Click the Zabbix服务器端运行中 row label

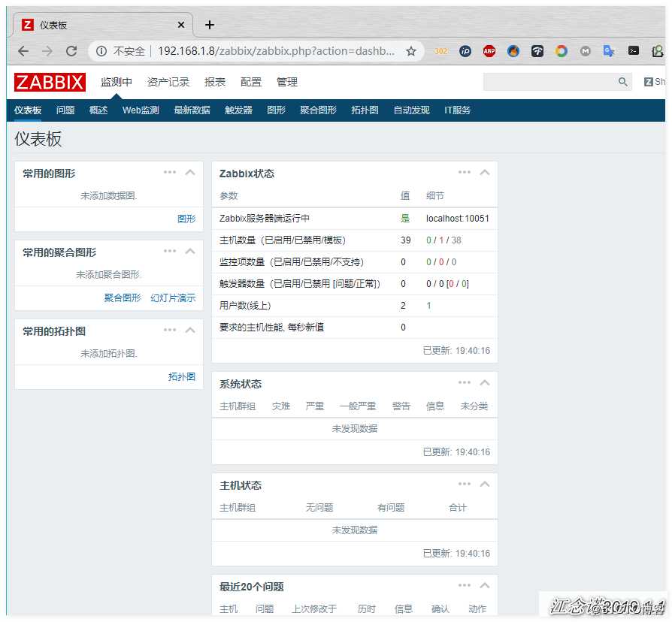tap(264, 219)
